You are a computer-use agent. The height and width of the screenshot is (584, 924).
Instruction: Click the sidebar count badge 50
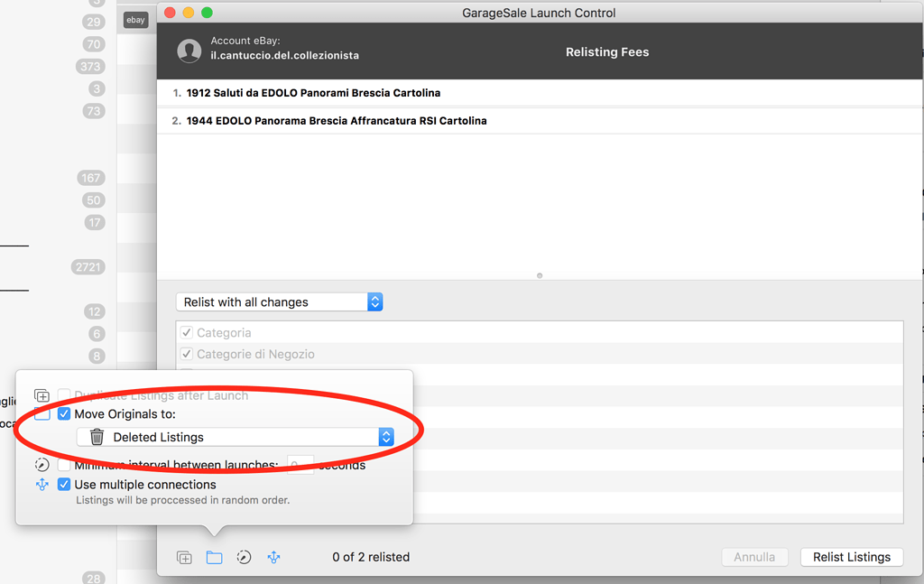[x=94, y=200]
